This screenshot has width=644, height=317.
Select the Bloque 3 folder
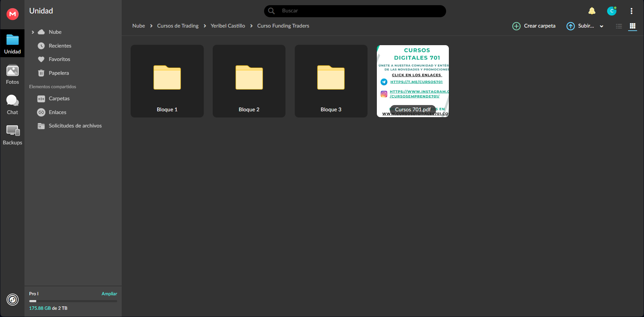tap(331, 81)
